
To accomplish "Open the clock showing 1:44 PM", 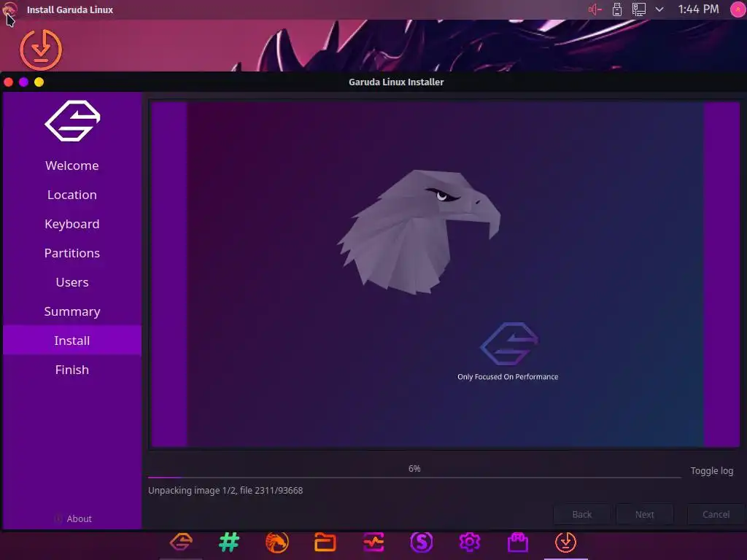I will [x=698, y=9].
